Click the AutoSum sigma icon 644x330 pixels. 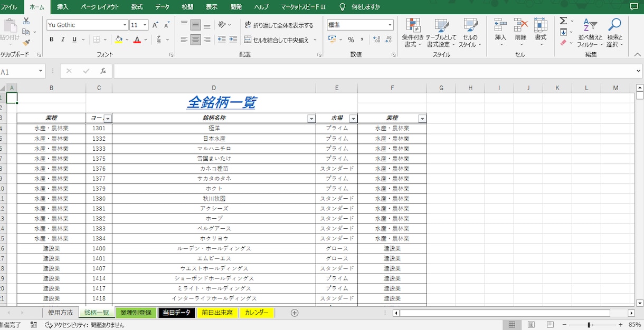pyautogui.click(x=563, y=21)
